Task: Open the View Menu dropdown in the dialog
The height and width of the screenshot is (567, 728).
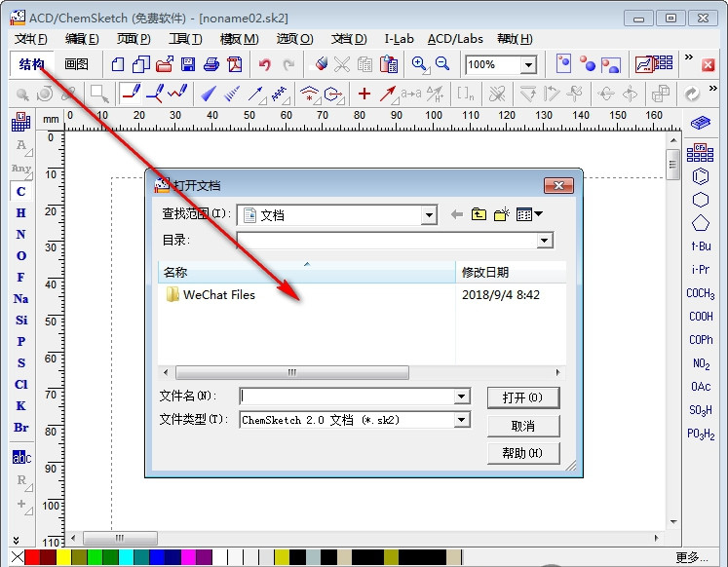Action: click(x=529, y=214)
